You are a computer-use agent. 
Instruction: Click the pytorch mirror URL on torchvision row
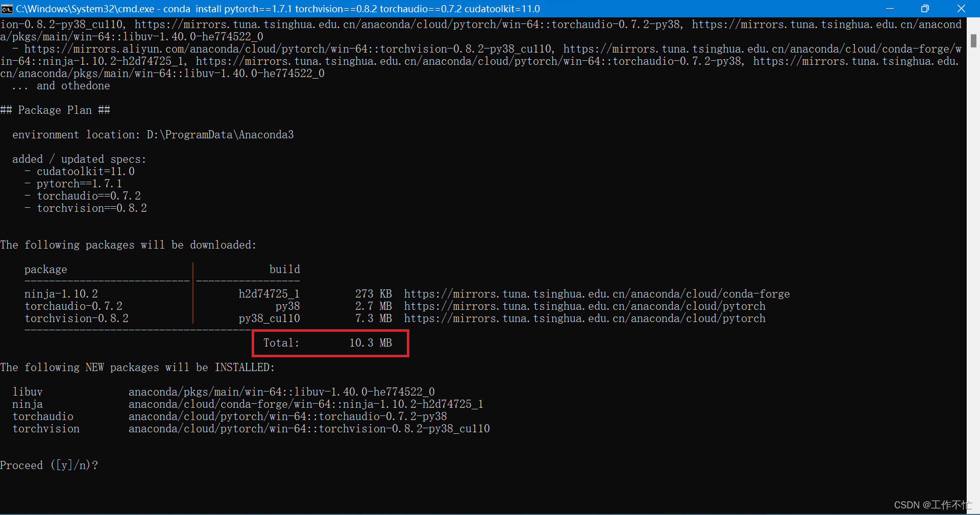(x=584, y=318)
